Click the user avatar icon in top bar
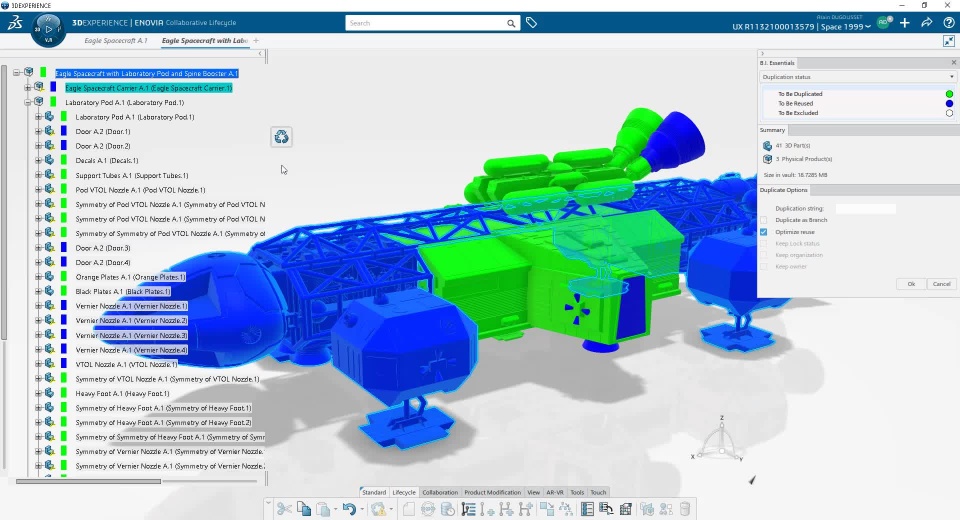Viewport: 960px width, 520px height. pos(883,23)
